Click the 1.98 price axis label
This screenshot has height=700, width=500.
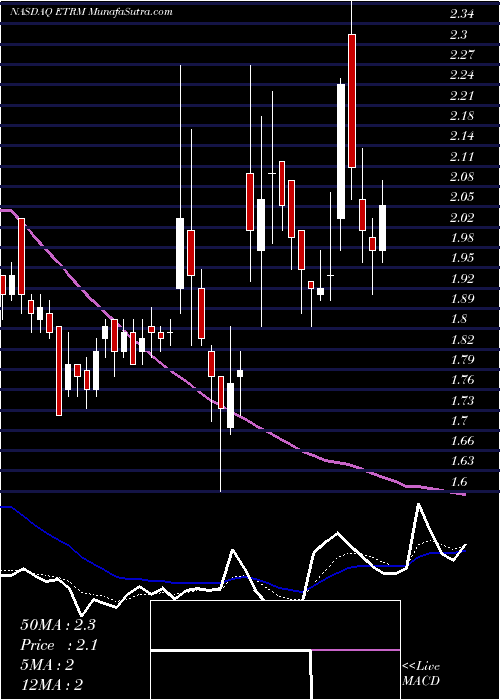point(462,238)
